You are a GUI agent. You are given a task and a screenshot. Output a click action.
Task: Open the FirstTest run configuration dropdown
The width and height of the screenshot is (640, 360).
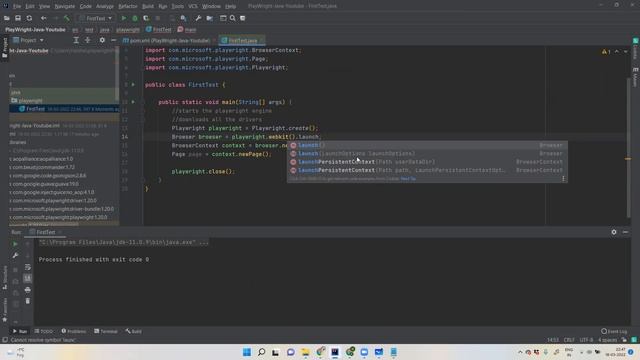[96, 18]
